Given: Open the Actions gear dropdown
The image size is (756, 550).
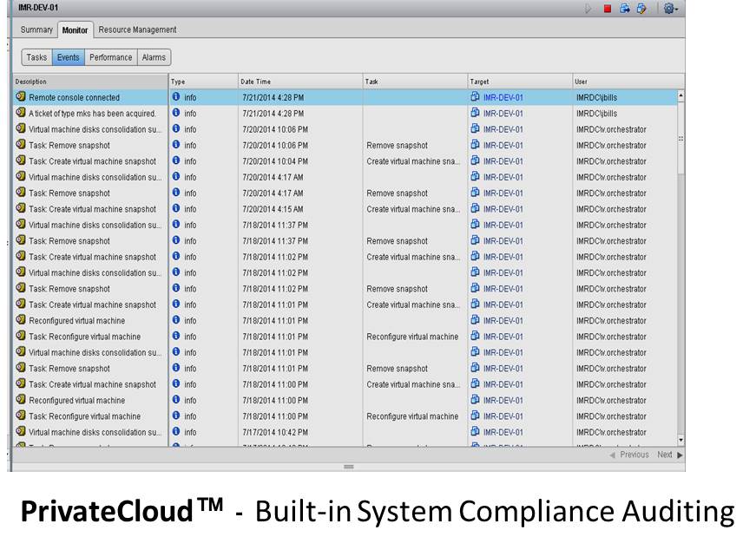Looking at the screenshot, I should [x=670, y=8].
